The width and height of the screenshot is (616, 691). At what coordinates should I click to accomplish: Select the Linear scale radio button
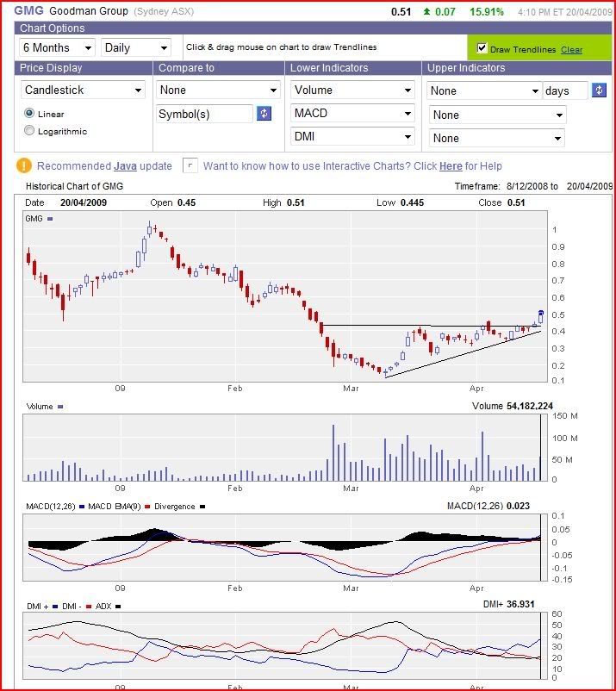click(29, 113)
